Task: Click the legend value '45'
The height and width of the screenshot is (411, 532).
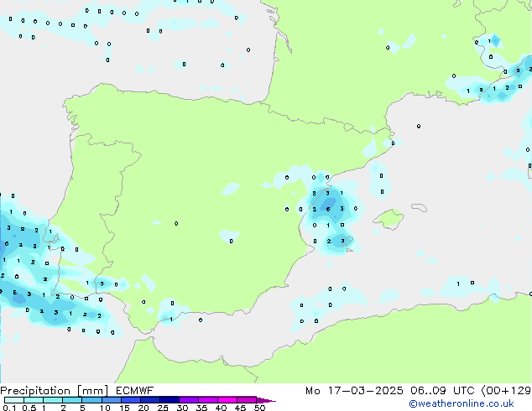Action: coord(240,408)
